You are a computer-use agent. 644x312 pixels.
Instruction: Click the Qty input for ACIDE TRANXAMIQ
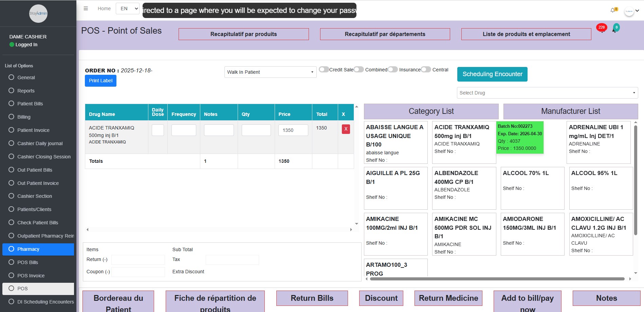pyautogui.click(x=256, y=130)
